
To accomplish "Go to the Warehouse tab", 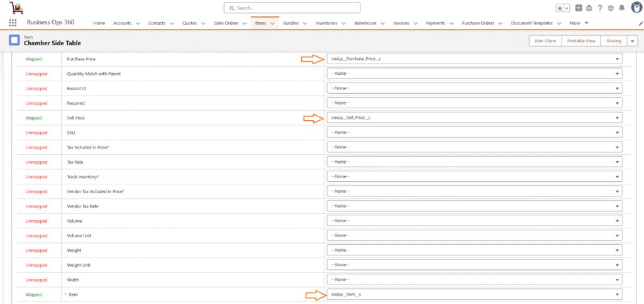I will [x=365, y=23].
